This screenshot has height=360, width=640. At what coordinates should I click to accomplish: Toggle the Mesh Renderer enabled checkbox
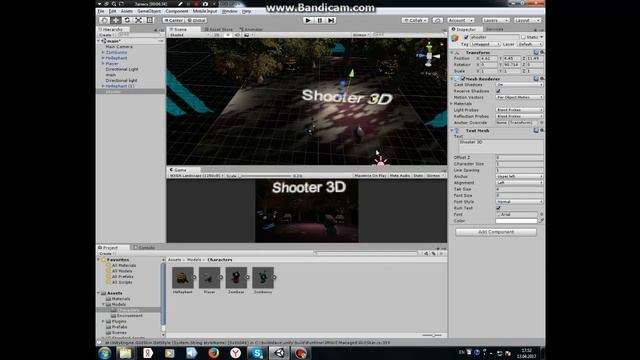[x=462, y=79]
